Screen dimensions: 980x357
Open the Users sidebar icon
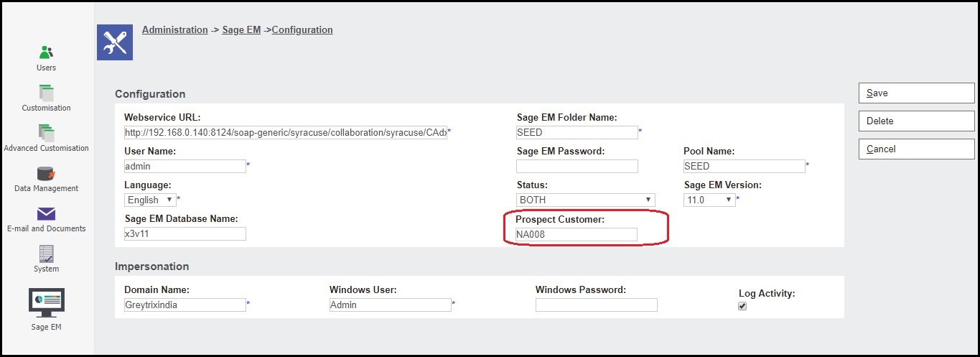(x=46, y=52)
